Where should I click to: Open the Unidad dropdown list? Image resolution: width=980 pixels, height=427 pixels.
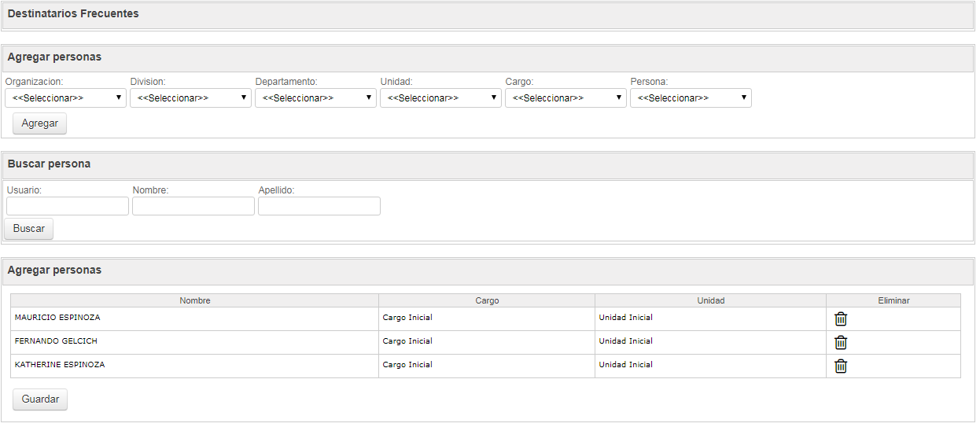(x=440, y=98)
